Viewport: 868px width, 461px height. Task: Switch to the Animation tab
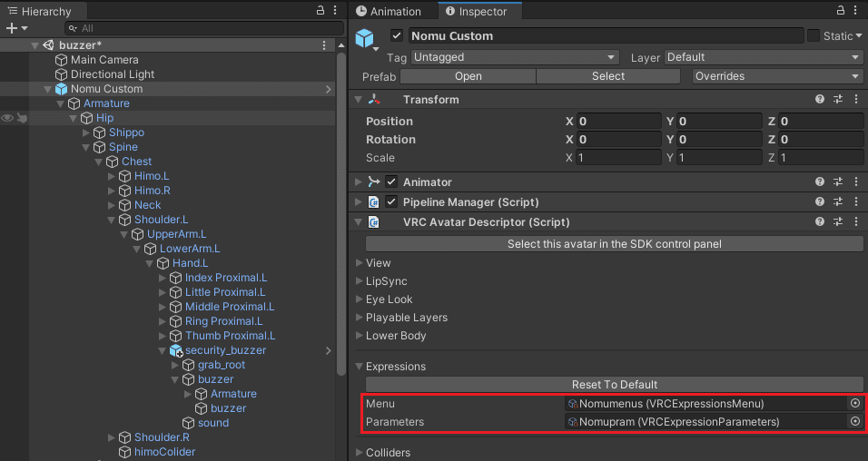(389, 11)
